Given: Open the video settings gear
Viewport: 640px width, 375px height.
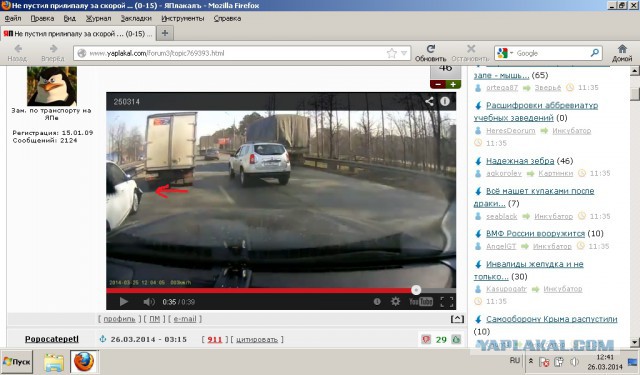Looking at the screenshot, I should coord(395,302).
